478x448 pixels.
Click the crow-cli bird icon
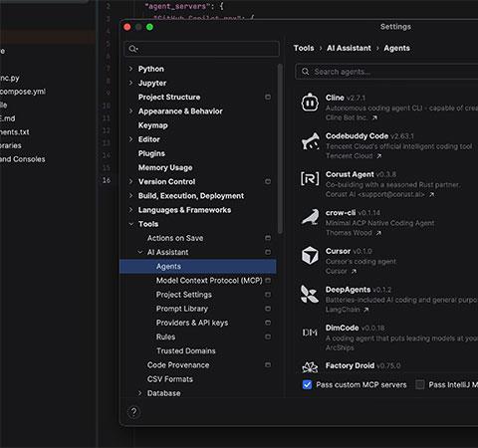pos(310,217)
